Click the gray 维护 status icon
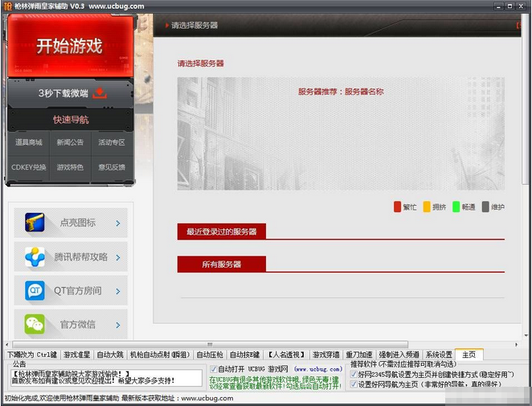This screenshot has width=532, height=406. [485, 207]
